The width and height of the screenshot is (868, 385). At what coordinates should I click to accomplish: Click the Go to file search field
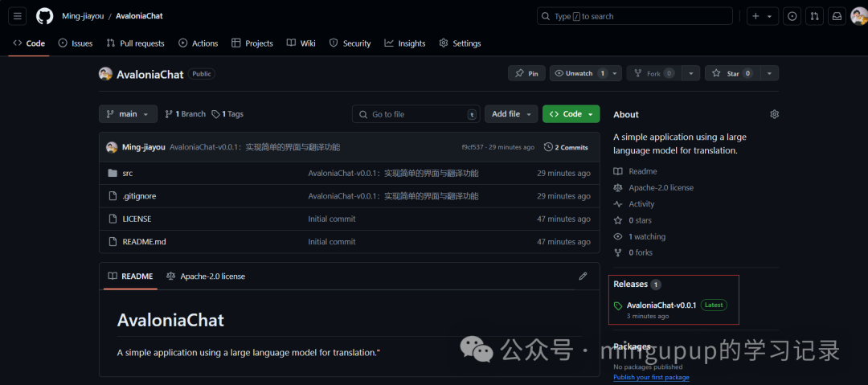tap(416, 114)
